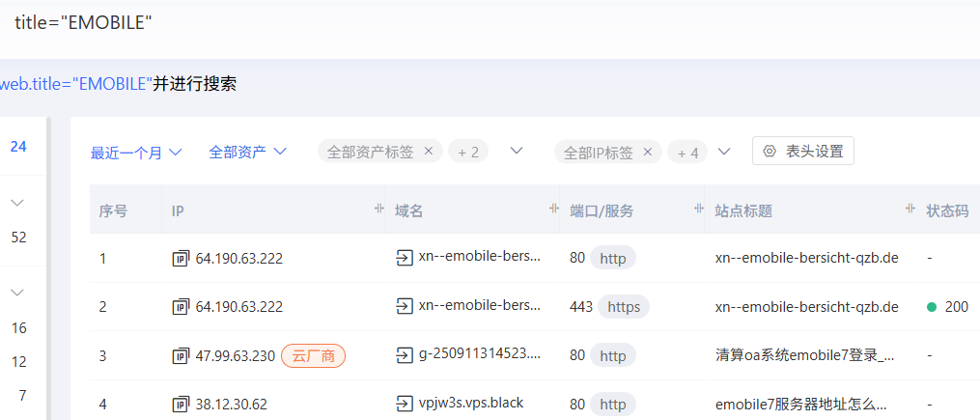Remove the 全部IP标签 filter tag
The height and width of the screenshot is (420, 980).
coord(648,152)
